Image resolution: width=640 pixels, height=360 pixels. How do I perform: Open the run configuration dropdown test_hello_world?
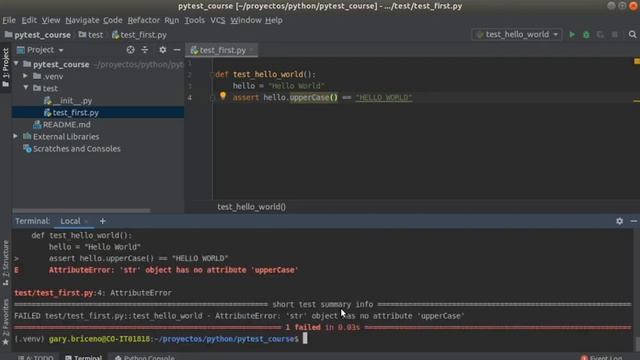coord(517,35)
